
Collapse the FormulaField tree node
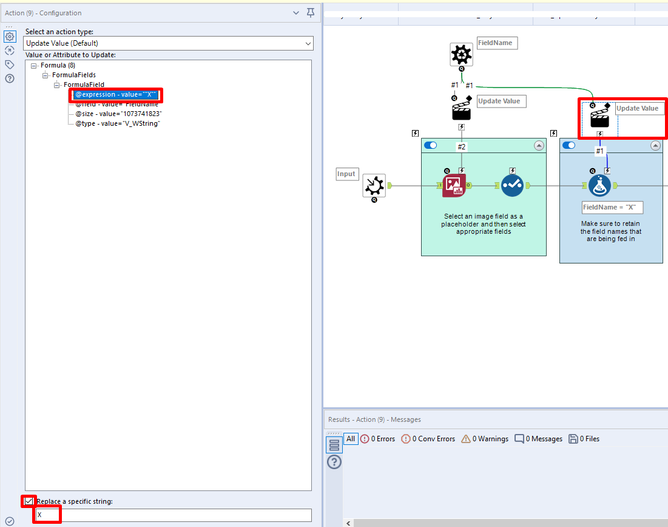tap(57, 85)
